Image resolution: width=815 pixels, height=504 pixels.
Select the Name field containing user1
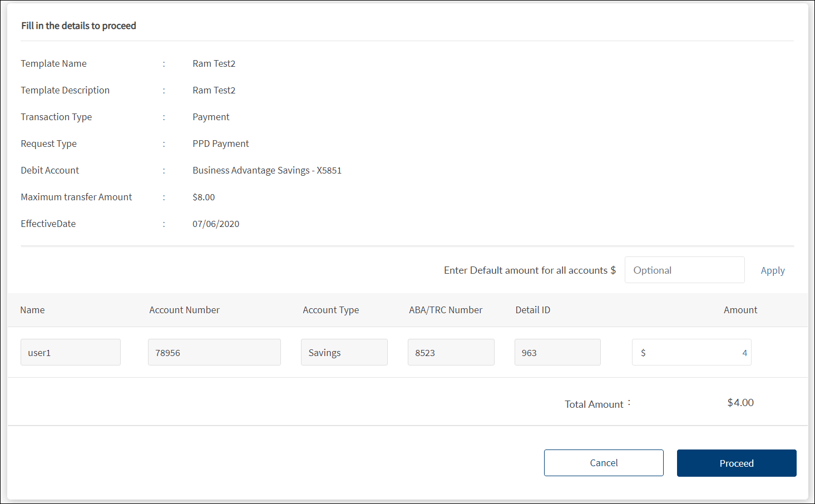(71, 353)
